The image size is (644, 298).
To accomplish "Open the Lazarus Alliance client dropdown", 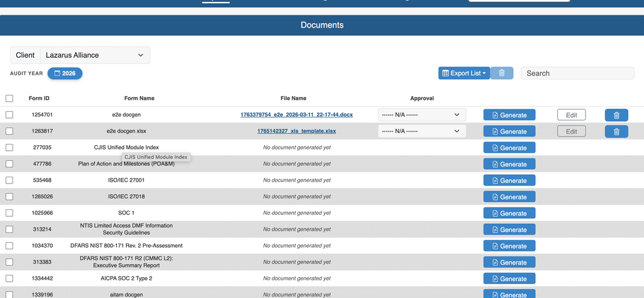I will (x=95, y=55).
